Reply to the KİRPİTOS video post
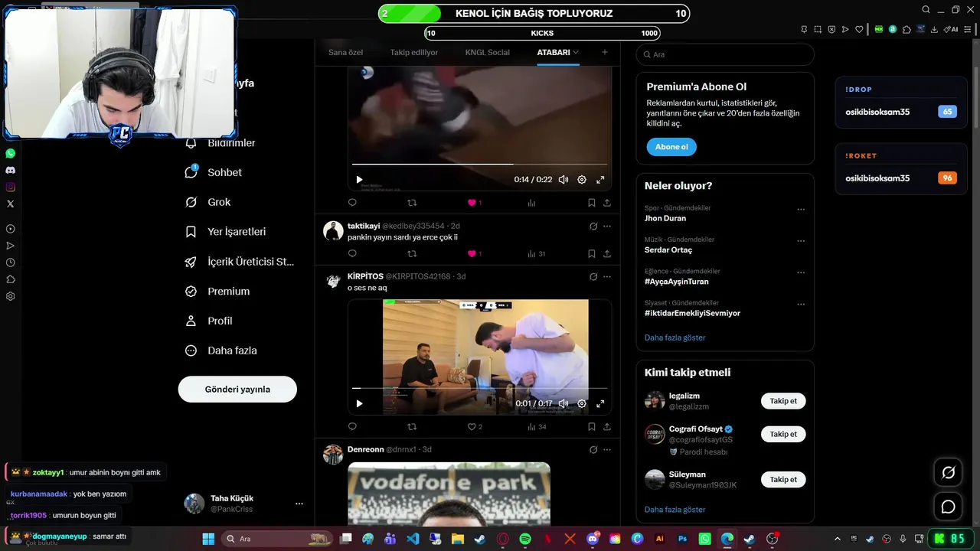The width and height of the screenshot is (980, 551). pos(352,427)
